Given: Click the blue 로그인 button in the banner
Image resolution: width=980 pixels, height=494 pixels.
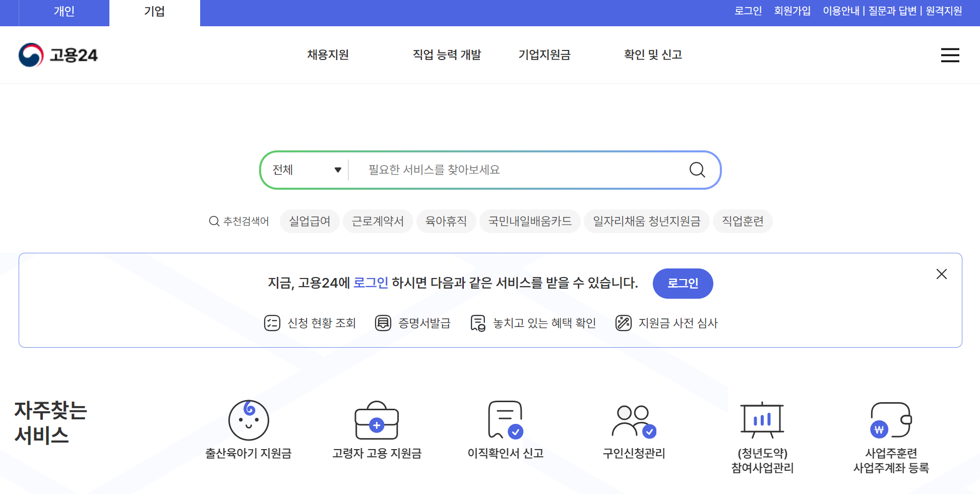Looking at the screenshot, I should pos(683,284).
